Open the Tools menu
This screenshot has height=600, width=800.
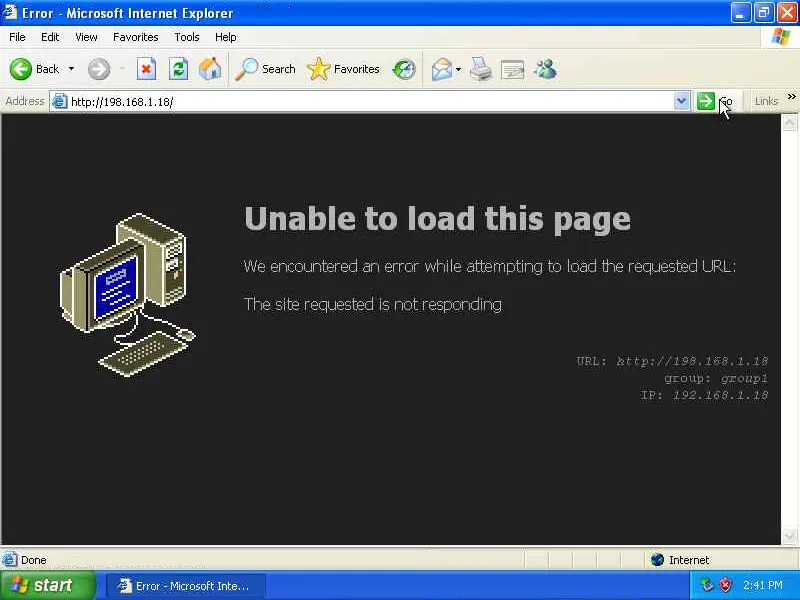pyautogui.click(x=187, y=37)
